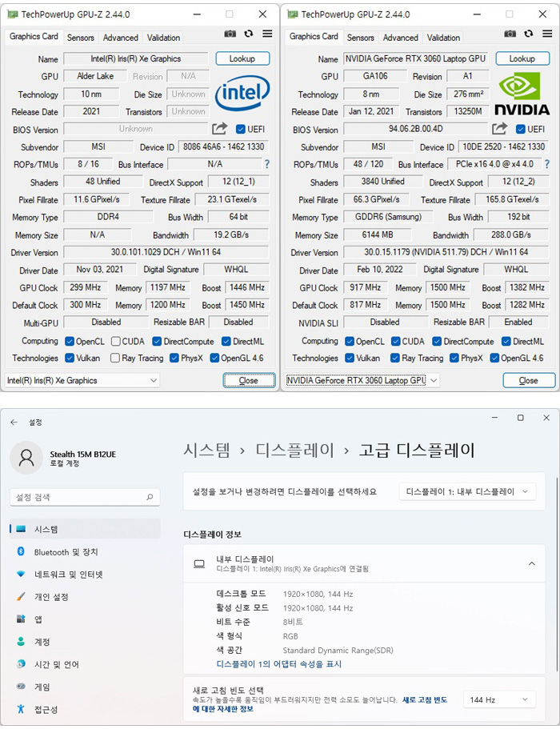
Task: Click BIOS export share icon in Intel GPU-Z window
Action: coord(220,128)
